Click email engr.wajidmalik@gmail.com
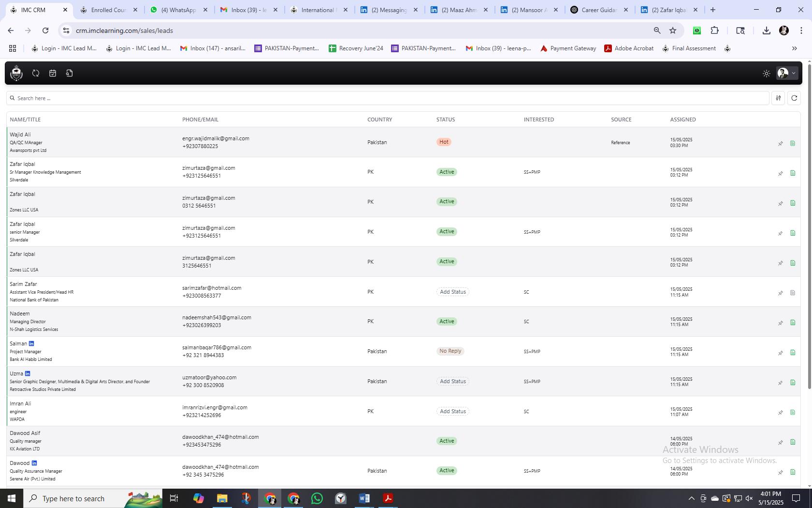Viewport: 812px width, 508px height. [x=216, y=138]
